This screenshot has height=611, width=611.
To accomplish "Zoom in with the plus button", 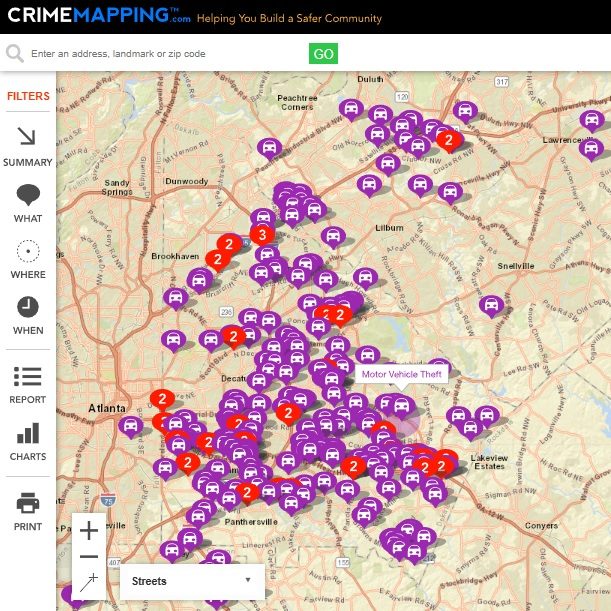I will pyautogui.click(x=89, y=530).
